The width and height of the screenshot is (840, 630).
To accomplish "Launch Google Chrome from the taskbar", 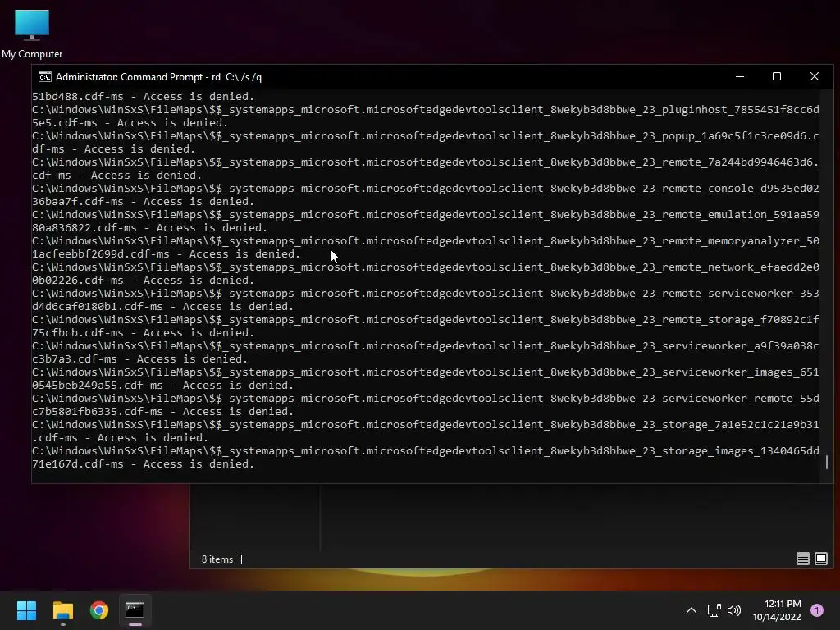I will click(99, 610).
